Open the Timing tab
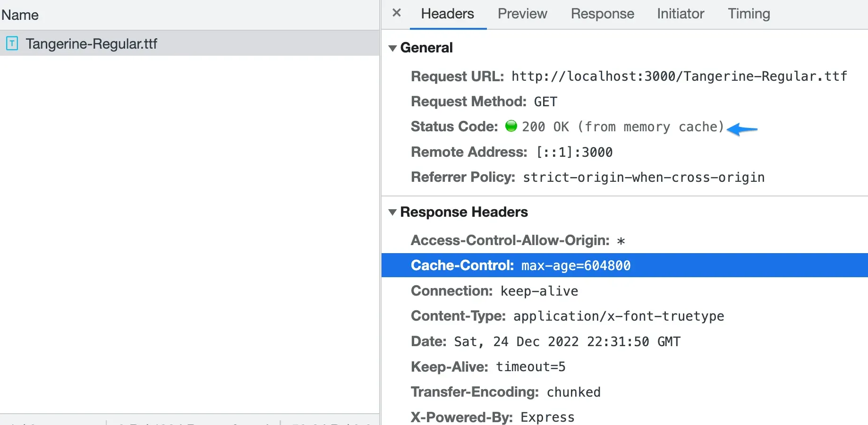The width and height of the screenshot is (868, 425). (749, 14)
